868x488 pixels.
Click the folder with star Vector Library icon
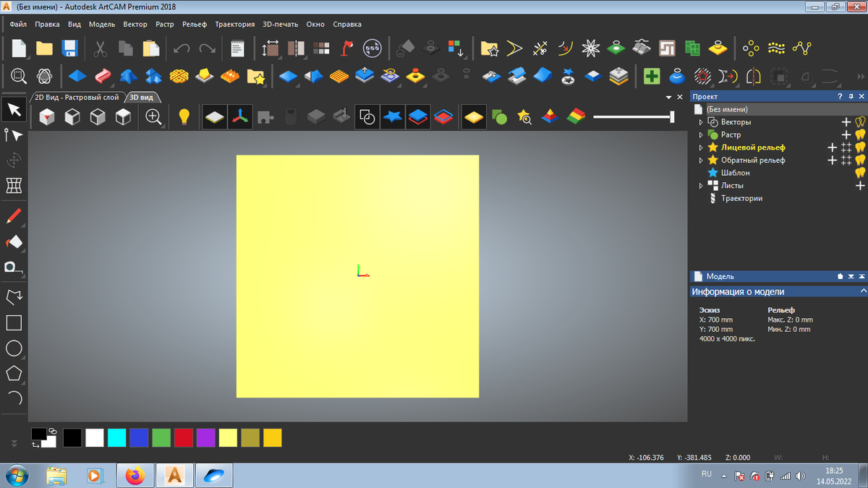click(490, 48)
